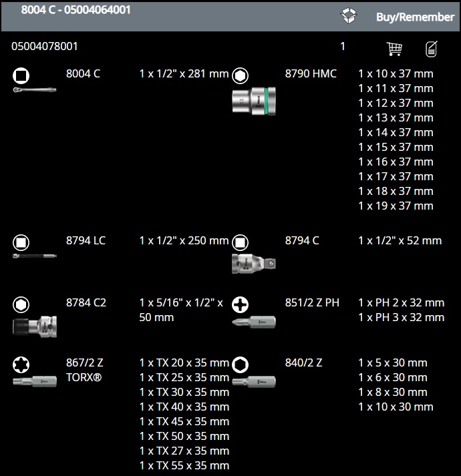This screenshot has height=476, width=461.
Task: Click the 1 x TX 50 x 35 mm entry
Action: (184, 436)
